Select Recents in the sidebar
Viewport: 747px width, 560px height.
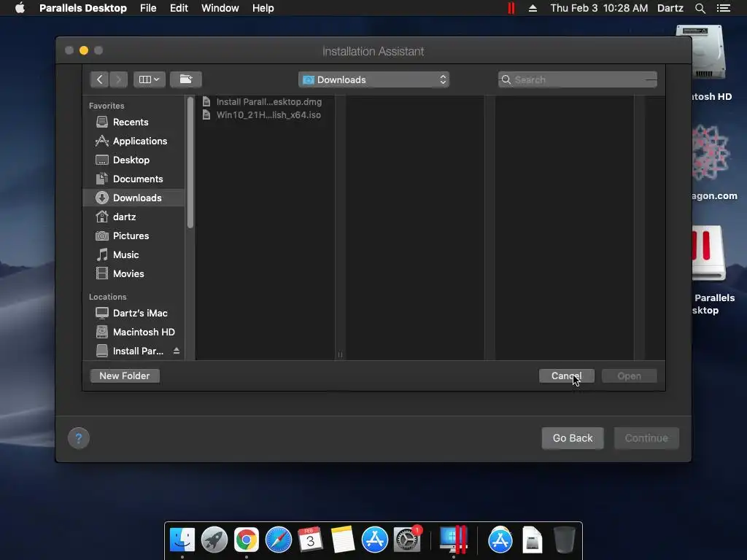(133, 122)
